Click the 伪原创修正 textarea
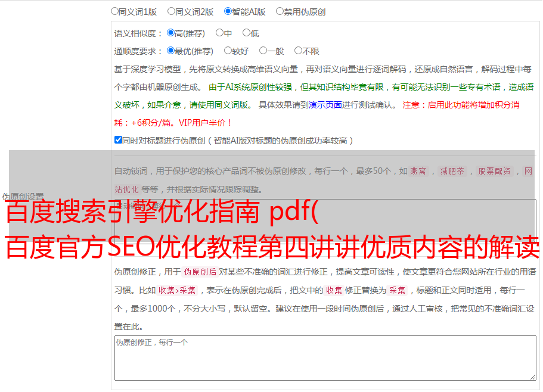The height and width of the screenshot is (392, 543). coord(325,358)
